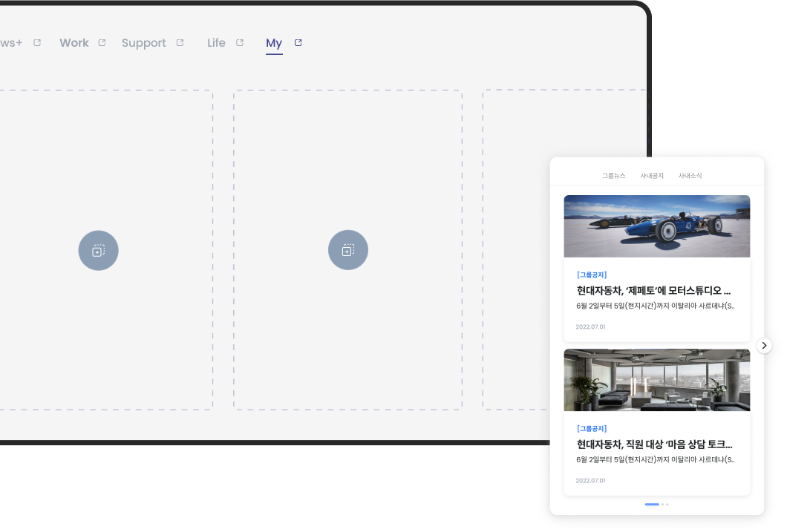This screenshot has width=787, height=532.
Task: Open the external link icon beside Support
Action: (180, 43)
